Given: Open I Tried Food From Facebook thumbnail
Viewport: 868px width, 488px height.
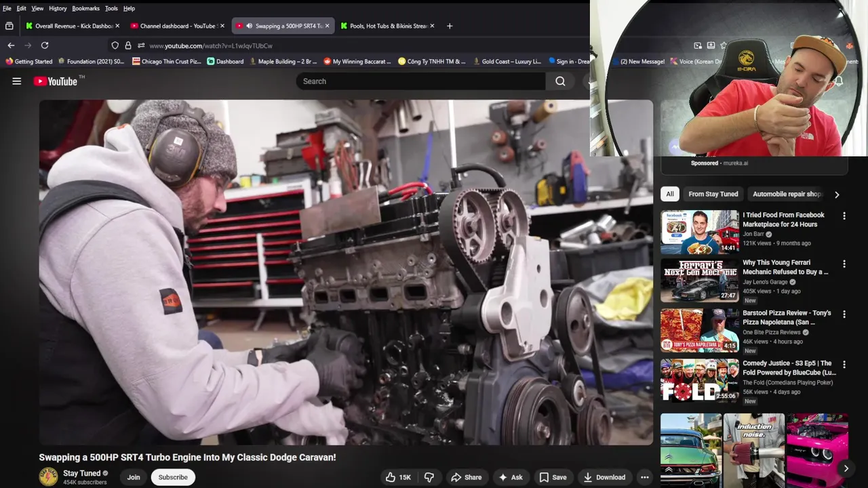Looking at the screenshot, I should (x=700, y=232).
